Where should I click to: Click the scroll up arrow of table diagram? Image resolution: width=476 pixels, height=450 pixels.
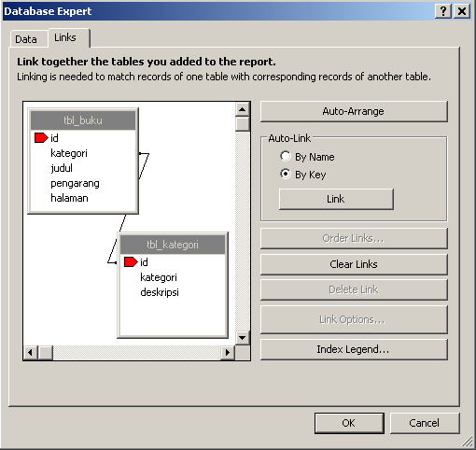click(243, 109)
